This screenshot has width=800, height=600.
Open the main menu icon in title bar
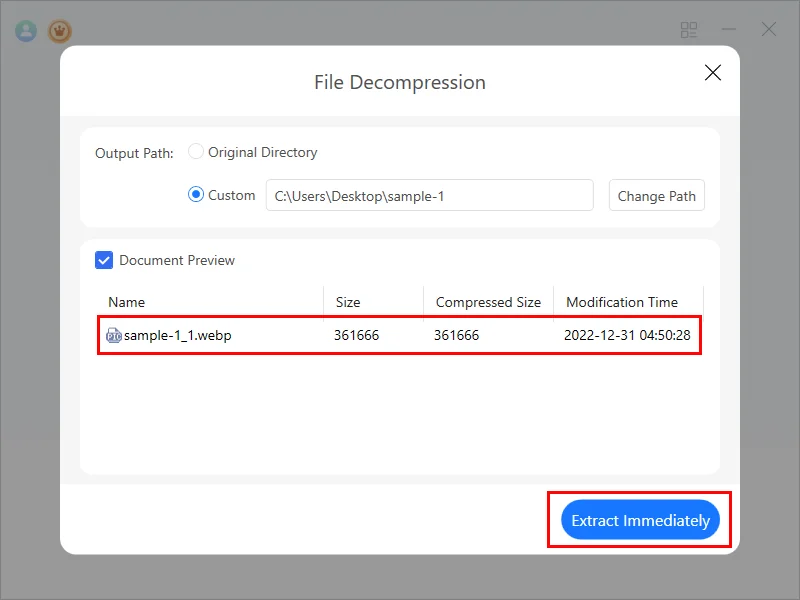689,30
